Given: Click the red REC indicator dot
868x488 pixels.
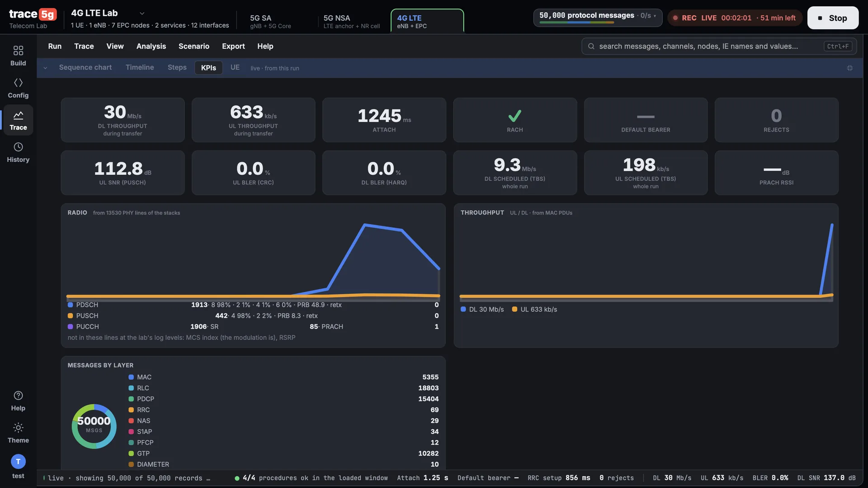Looking at the screenshot, I should [x=675, y=18].
